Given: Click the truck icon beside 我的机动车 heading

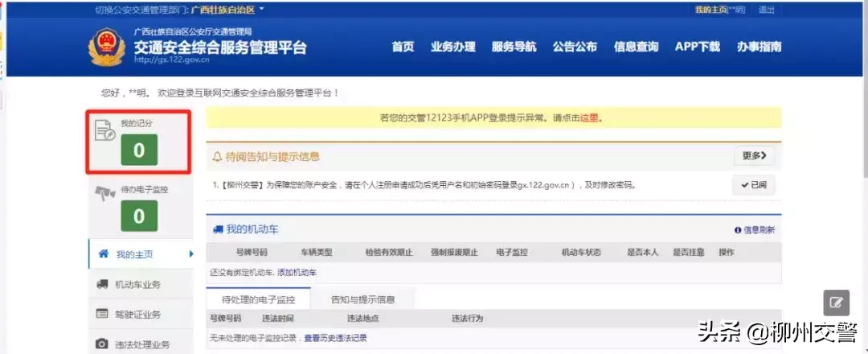Looking at the screenshot, I should click(218, 229).
